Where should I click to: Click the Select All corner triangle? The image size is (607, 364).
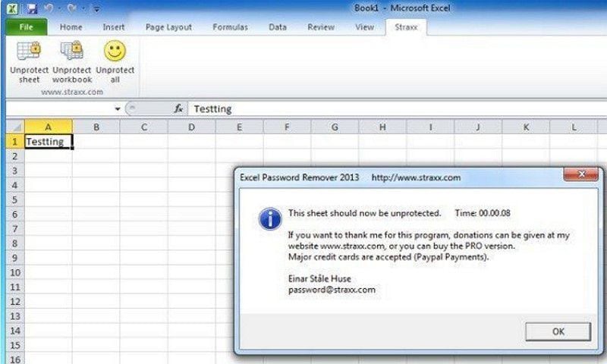[15, 127]
